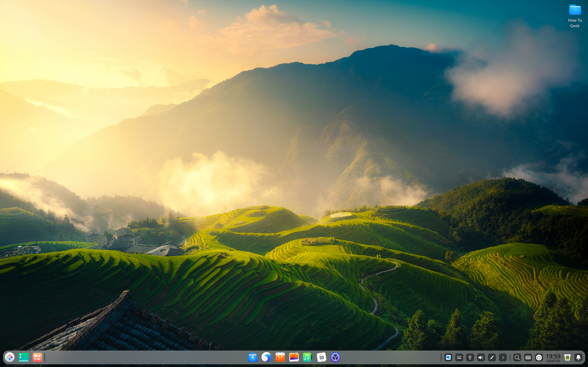Open the Deepin File Manager
Viewport: 588px width, 367px height.
253,357
